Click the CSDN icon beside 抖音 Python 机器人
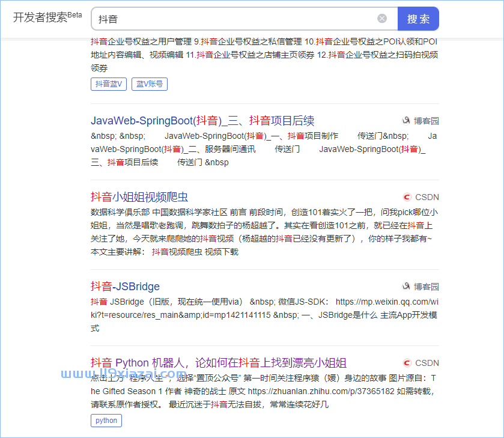This screenshot has width=504, height=438. click(x=407, y=363)
